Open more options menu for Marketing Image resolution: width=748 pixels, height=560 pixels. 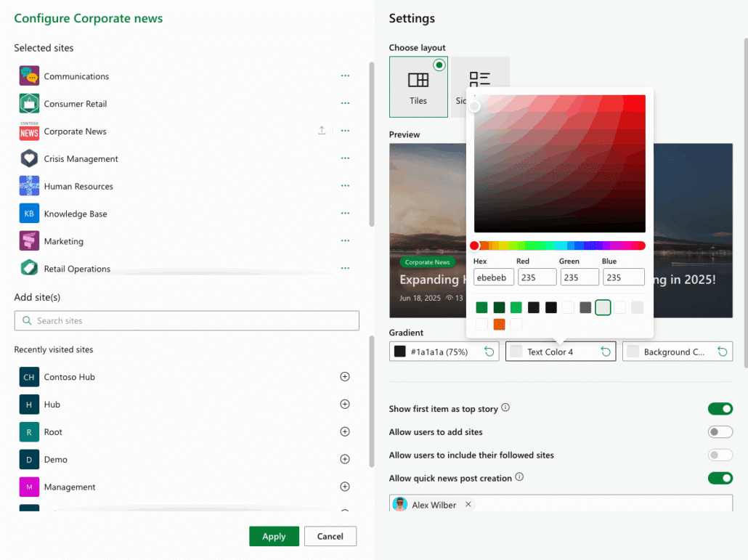(x=345, y=241)
